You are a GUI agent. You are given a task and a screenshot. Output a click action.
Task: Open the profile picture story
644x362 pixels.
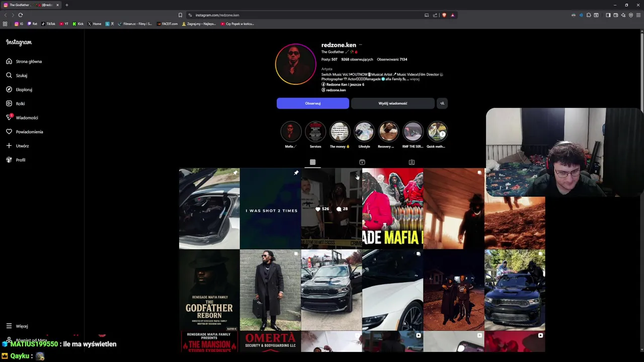[296, 64]
